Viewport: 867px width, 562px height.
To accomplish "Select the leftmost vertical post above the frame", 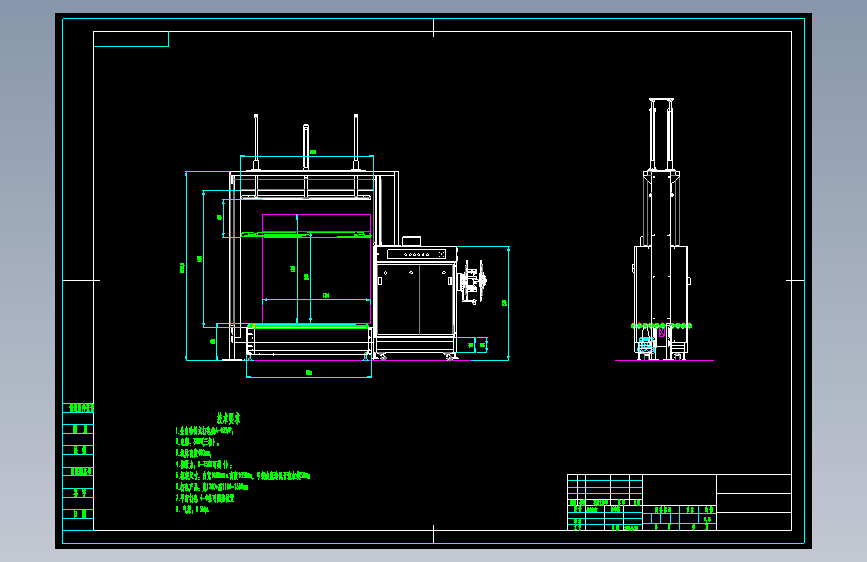I will pyautogui.click(x=256, y=142).
